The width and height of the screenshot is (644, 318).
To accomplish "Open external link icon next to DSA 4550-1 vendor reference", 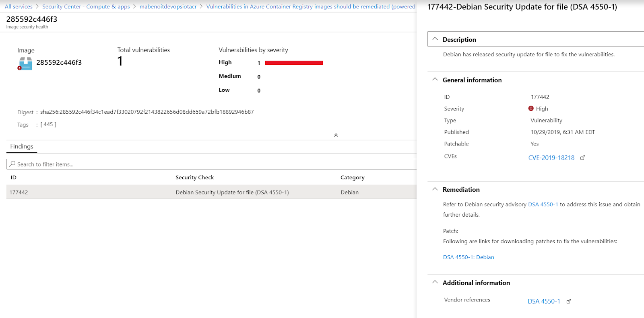I will point(569,301).
